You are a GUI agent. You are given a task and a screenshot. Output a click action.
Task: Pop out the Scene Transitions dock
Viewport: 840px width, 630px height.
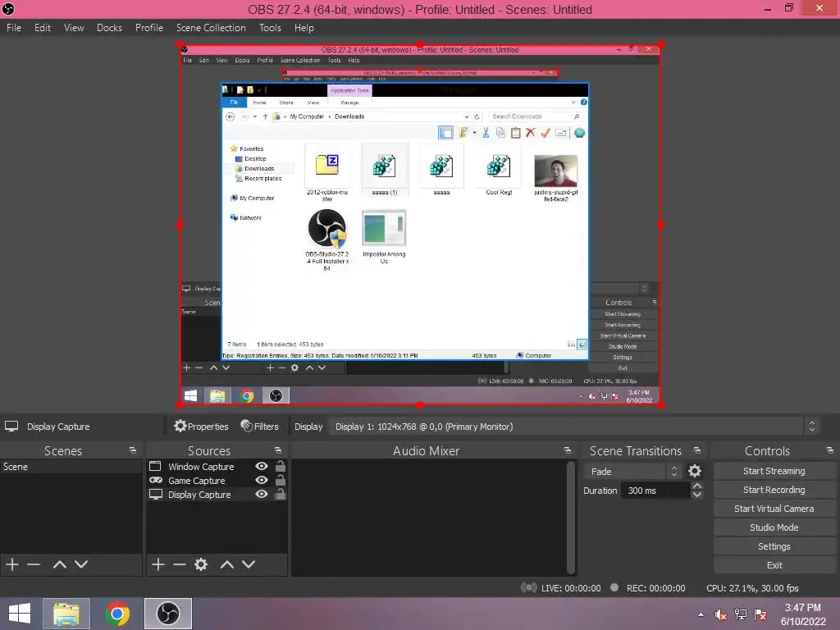[697, 450]
